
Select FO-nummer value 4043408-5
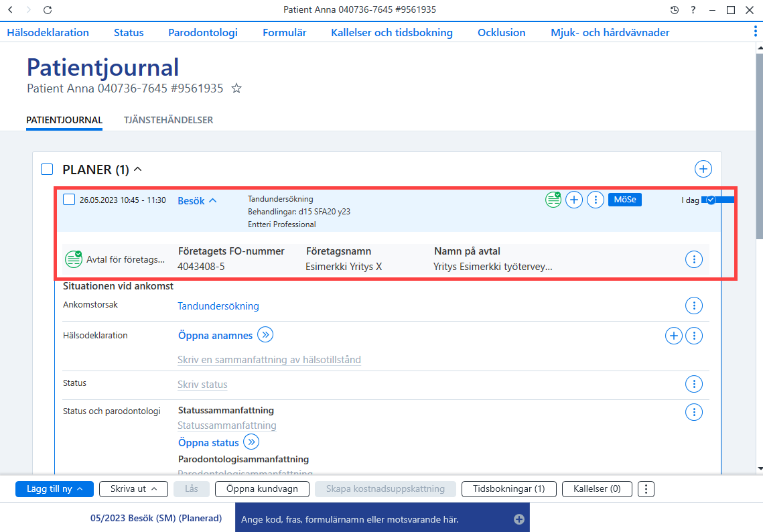click(201, 266)
